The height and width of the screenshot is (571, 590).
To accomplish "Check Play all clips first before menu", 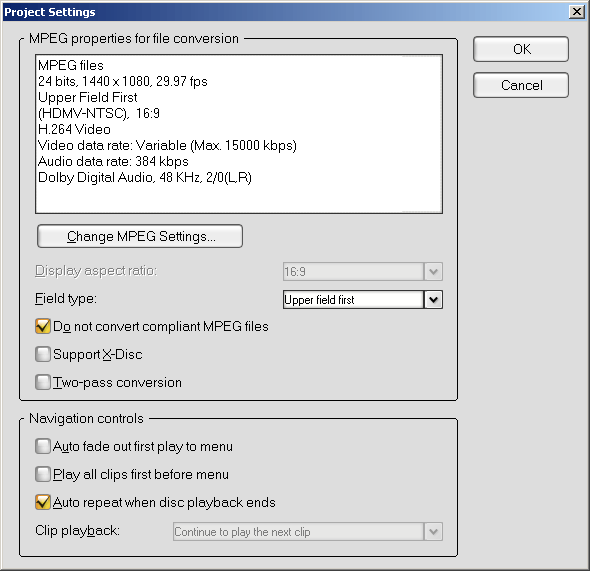I will 43,474.
